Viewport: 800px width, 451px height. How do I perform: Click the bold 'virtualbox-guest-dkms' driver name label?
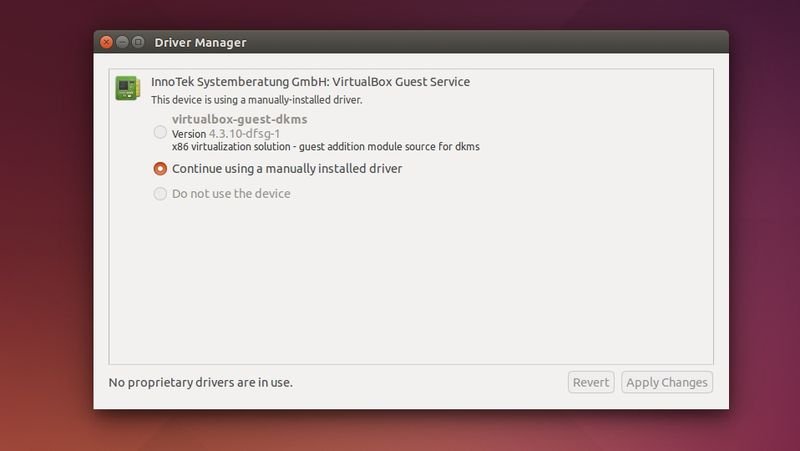pyautogui.click(x=239, y=119)
